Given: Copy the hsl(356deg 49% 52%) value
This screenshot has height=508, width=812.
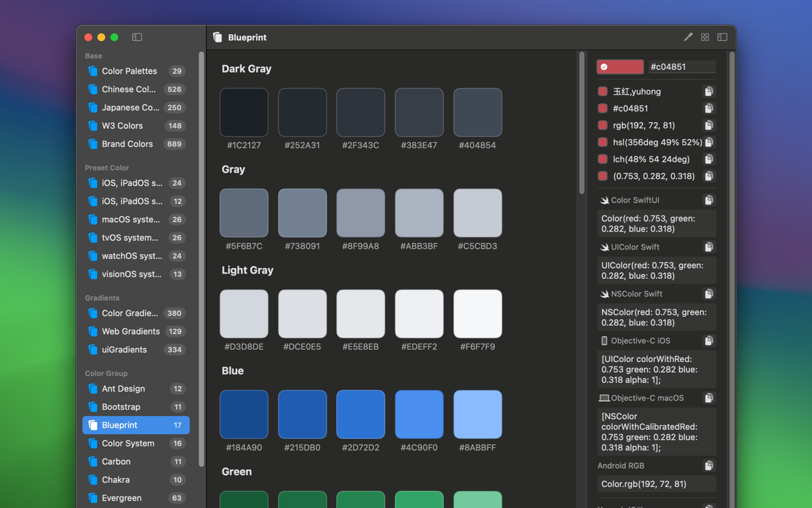Looking at the screenshot, I should [x=709, y=142].
